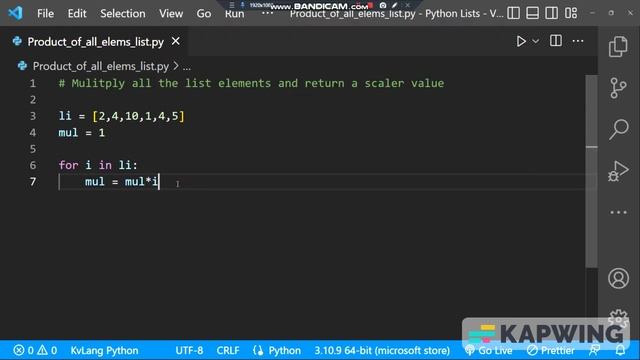Toggle the primary side bar layout

coord(513,13)
